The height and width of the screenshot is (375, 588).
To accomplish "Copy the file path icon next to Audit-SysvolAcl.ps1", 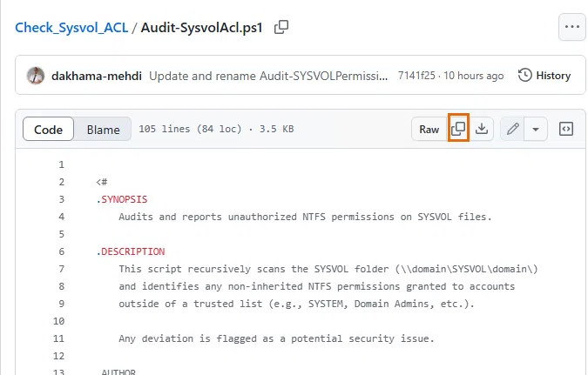I will click(x=281, y=27).
